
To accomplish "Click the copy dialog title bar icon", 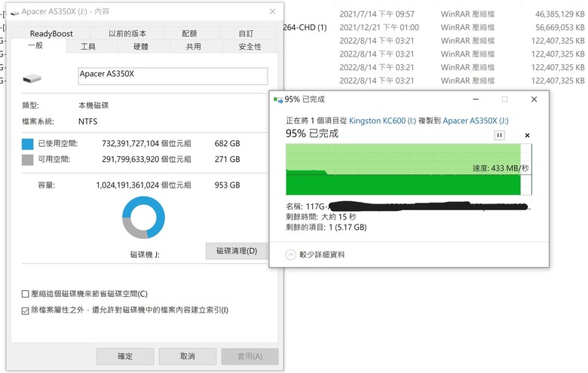I will [x=278, y=100].
